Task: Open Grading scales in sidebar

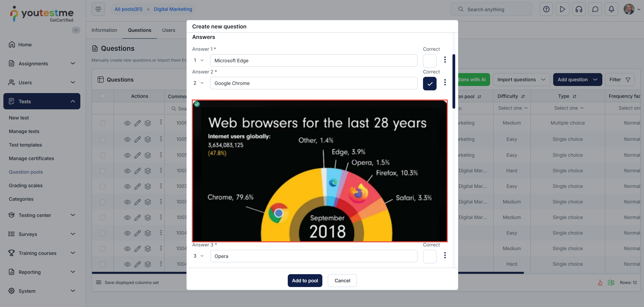Action: [x=26, y=185]
